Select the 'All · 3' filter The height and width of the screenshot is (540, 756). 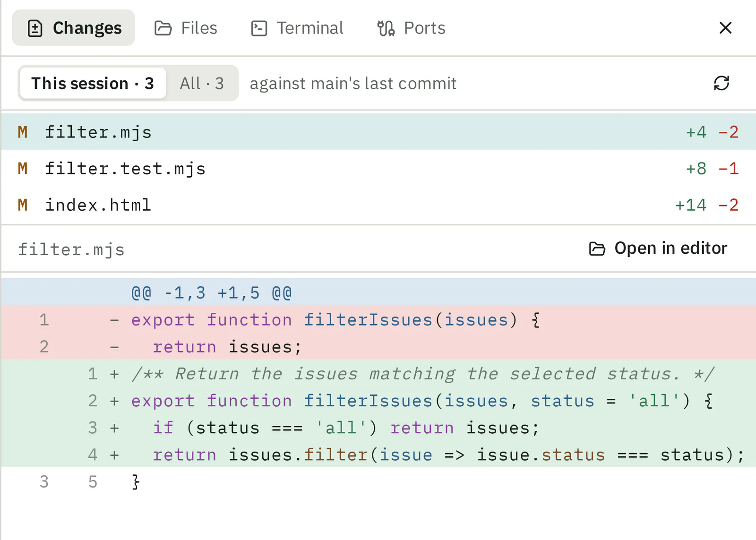[x=202, y=84]
